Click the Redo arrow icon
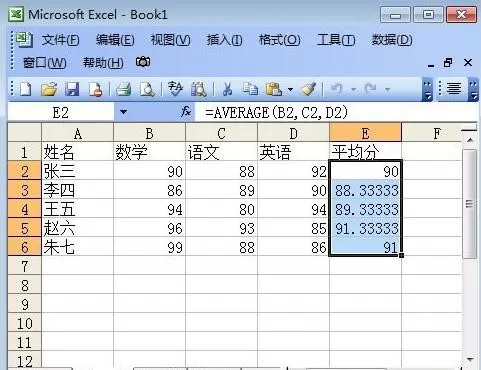The height and width of the screenshot is (370, 481). click(370, 89)
